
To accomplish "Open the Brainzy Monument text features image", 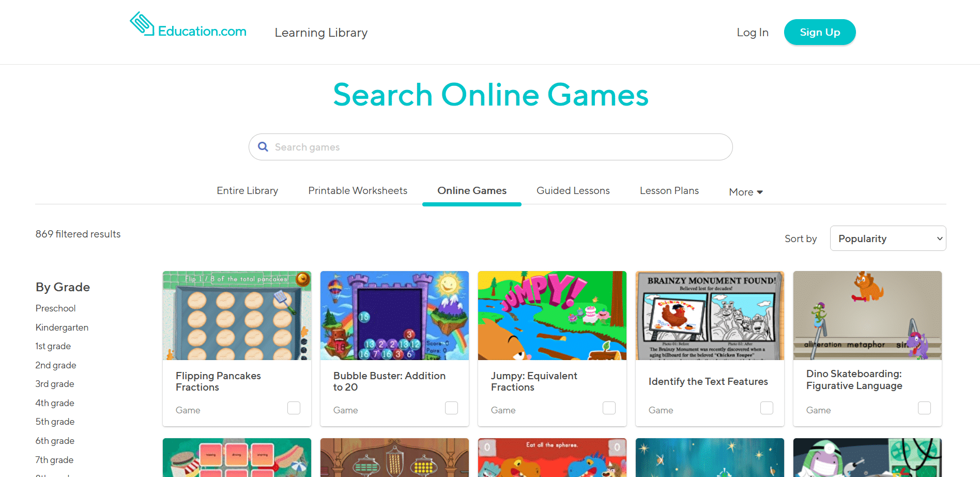I will [710, 316].
